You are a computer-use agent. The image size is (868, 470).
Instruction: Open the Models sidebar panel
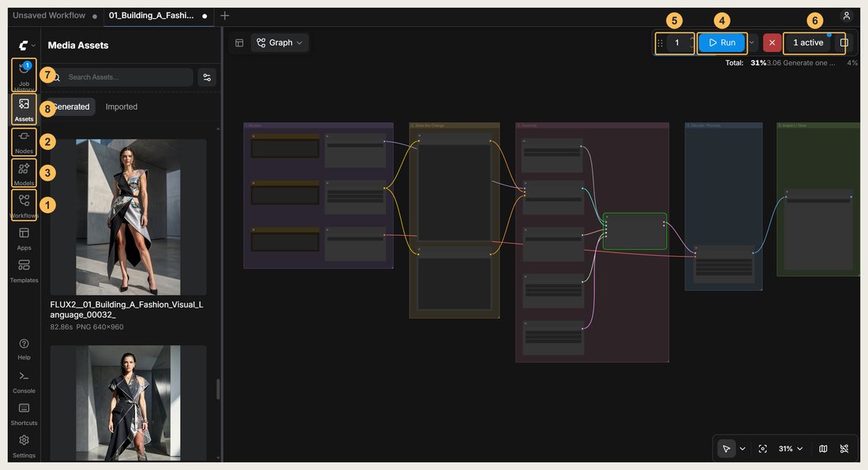tap(24, 173)
